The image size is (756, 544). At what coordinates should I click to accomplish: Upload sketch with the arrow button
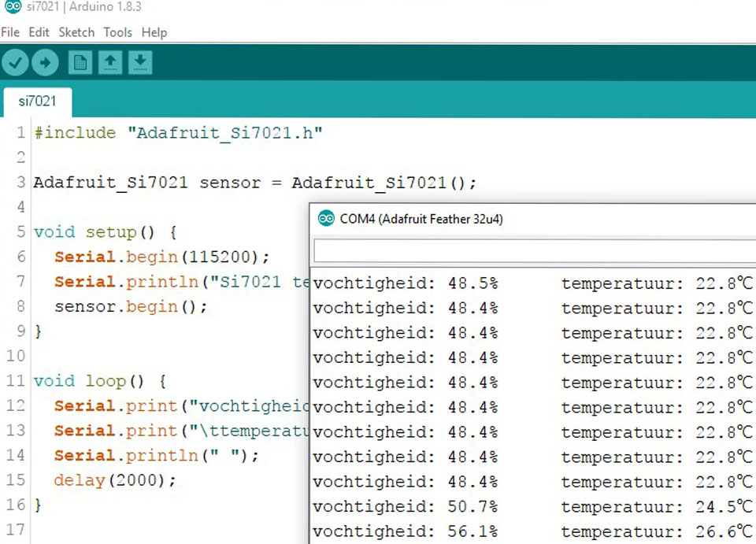click(46, 63)
